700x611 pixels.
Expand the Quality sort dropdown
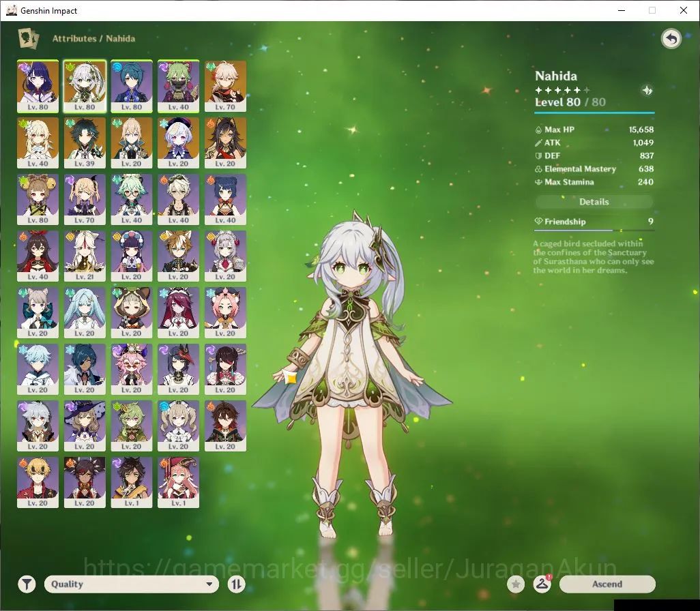click(x=132, y=584)
